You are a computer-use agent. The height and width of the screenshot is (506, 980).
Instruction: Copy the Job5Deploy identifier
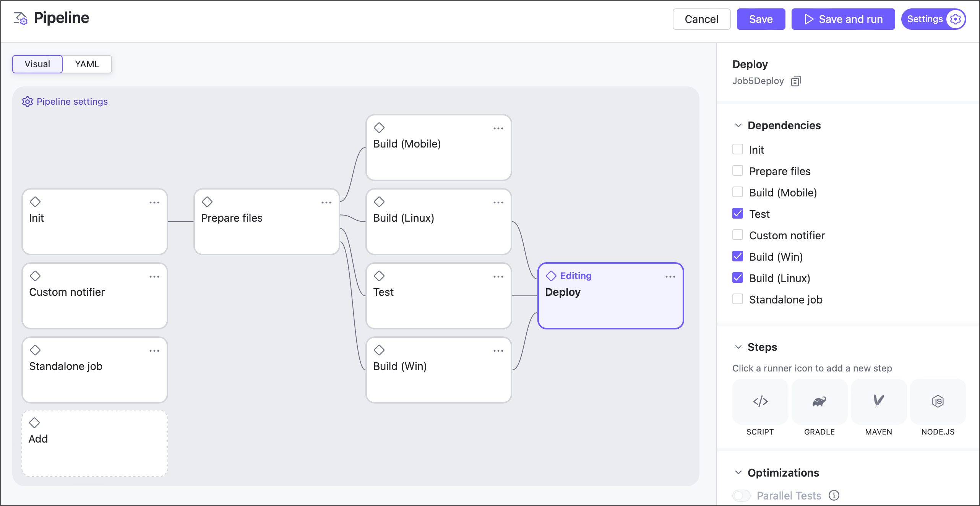(x=796, y=81)
